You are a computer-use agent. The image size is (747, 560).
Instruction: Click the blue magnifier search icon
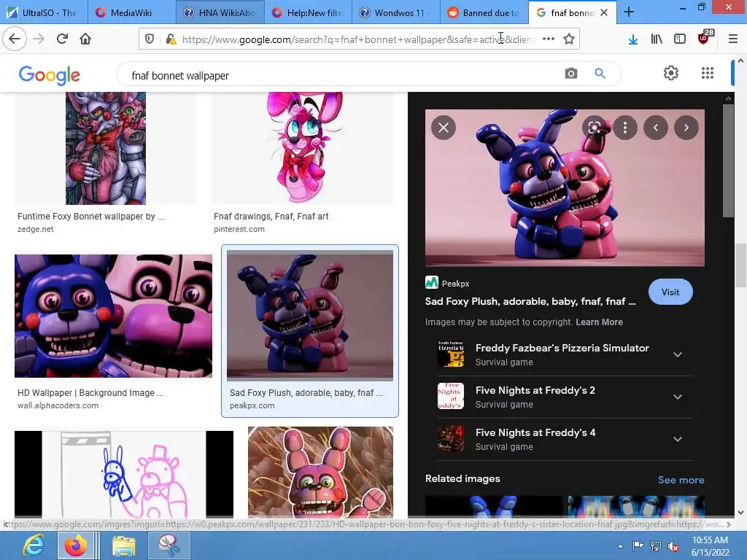(600, 74)
